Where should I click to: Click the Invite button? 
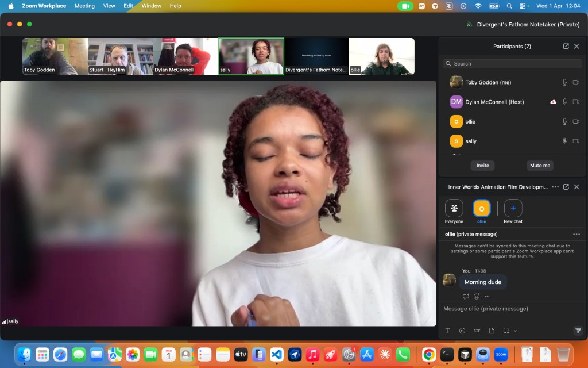(482, 166)
